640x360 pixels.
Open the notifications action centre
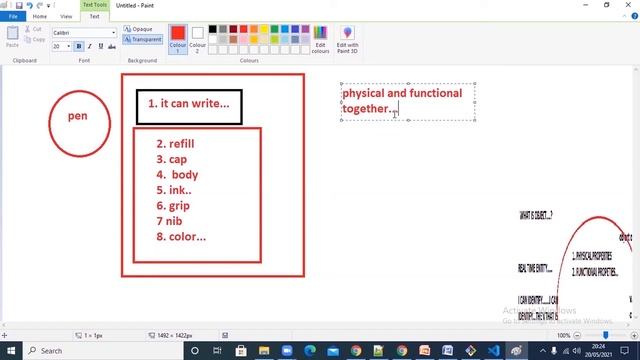[x=624, y=351]
